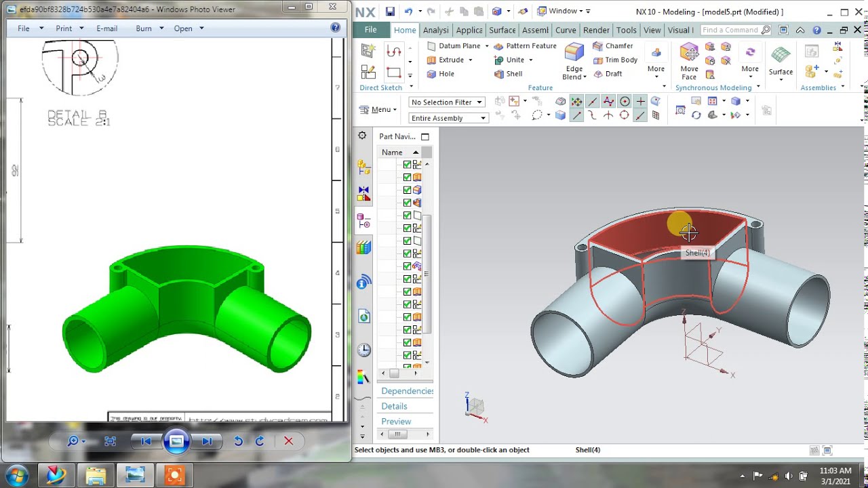The width and height of the screenshot is (868, 488).
Task: Select the Chamfer tool
Action: point(613,46)
